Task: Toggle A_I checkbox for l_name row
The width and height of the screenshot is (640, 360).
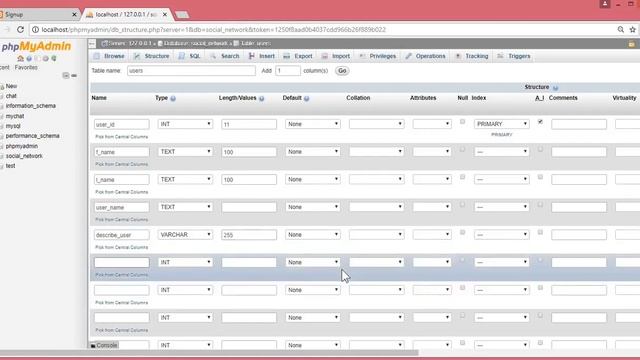Action: [540, 177]
